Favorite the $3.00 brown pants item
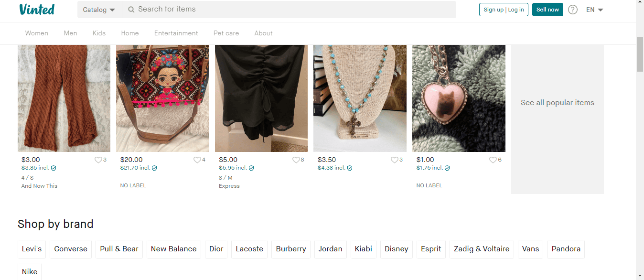The height and width of the screenshot is (280, 644). click(98, 160)
